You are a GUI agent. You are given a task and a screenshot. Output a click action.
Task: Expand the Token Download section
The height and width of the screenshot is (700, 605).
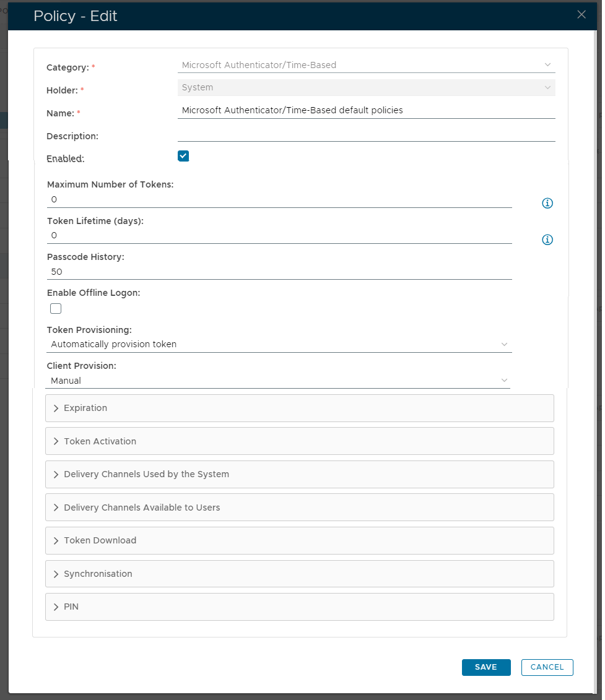pyautogui.click(x=299, y=540)
